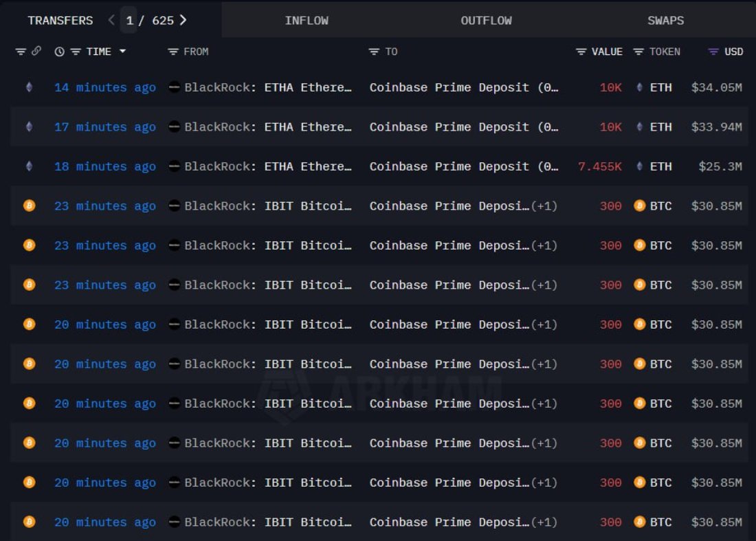The image size is (756, 541).
Task: Click ETH token in the $25.3M row
Action: (654, 167)
